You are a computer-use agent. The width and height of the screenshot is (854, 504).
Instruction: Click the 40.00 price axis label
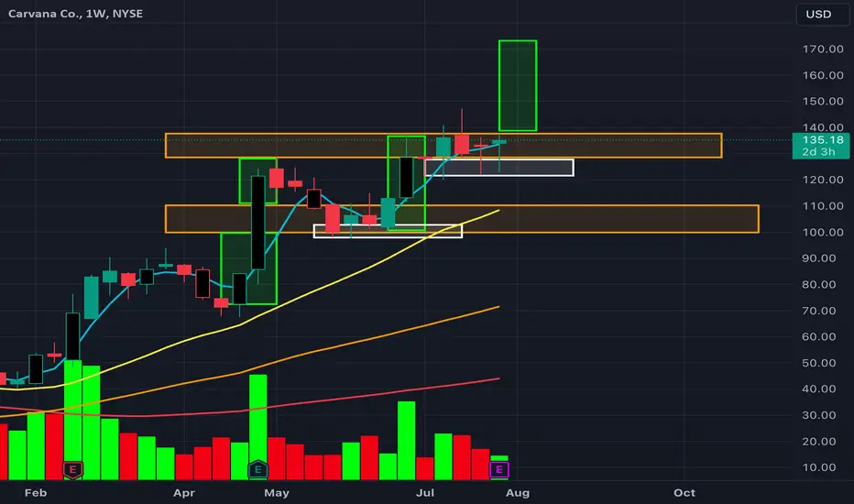(818, 389)
